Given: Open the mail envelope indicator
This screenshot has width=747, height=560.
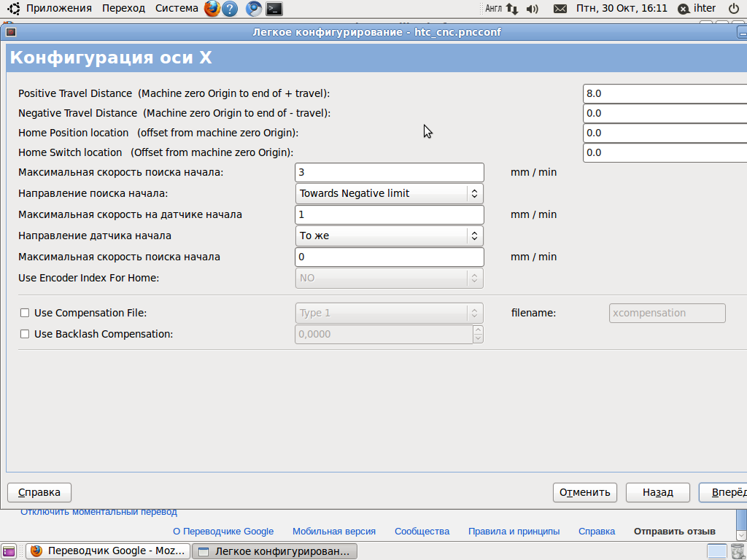Looking at the screenshot, I should (560, 9).
